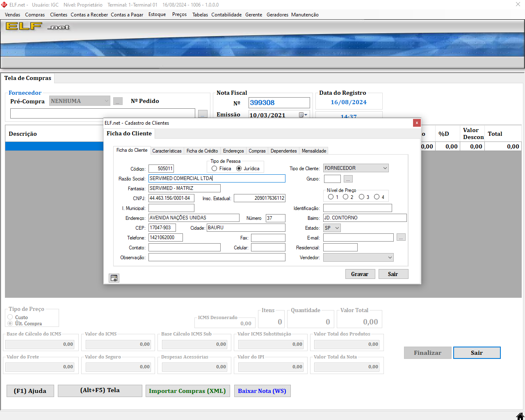Click the Nota Fiscal Nº field
The width and height of the screenshot is (525, 420).
coord(279,103)
